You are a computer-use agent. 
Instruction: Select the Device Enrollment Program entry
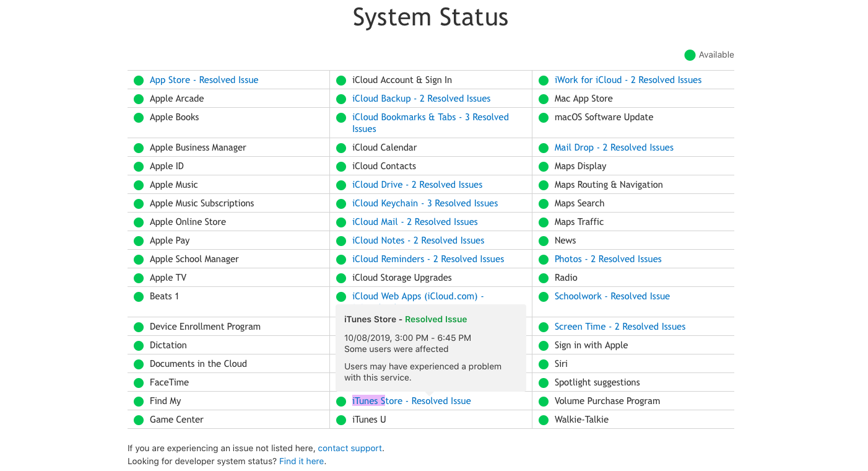click(x=205, y=327)
